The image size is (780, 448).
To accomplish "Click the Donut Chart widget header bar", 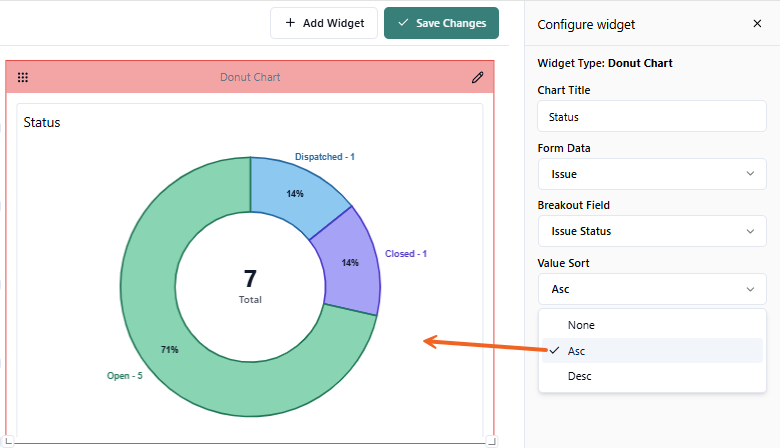I will (250, 77).
